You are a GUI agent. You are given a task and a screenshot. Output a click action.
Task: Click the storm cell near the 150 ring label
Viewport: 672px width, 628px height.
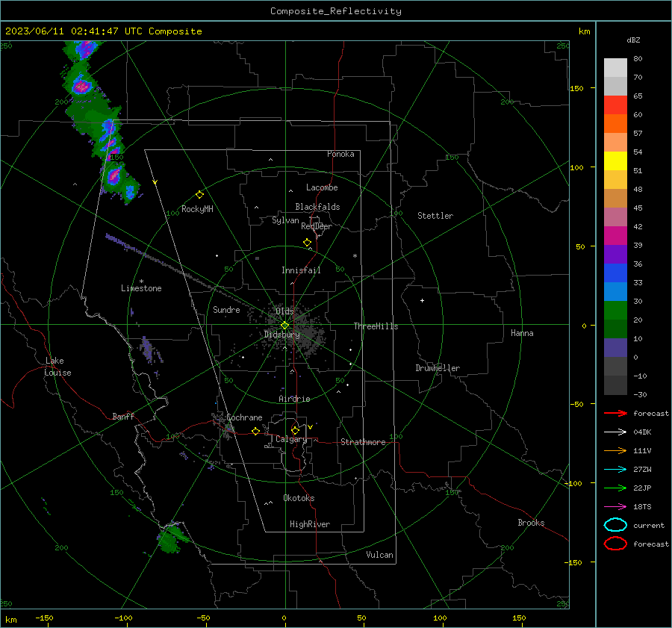114,175
